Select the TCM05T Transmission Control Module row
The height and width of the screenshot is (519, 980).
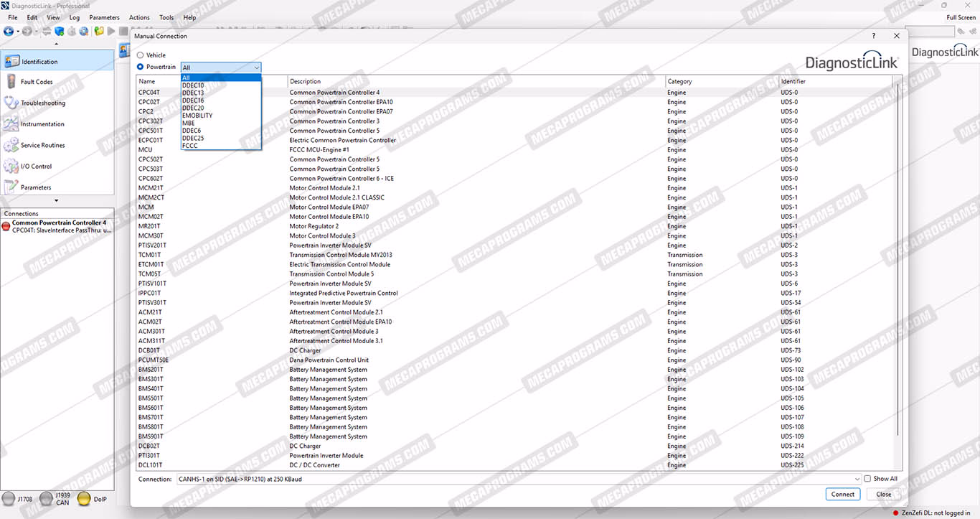click(517, 274)
